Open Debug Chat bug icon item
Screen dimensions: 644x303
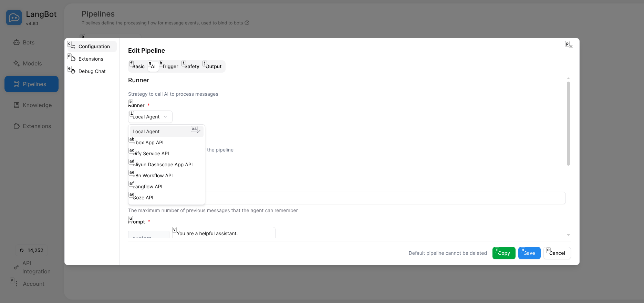tap(73, 71)
